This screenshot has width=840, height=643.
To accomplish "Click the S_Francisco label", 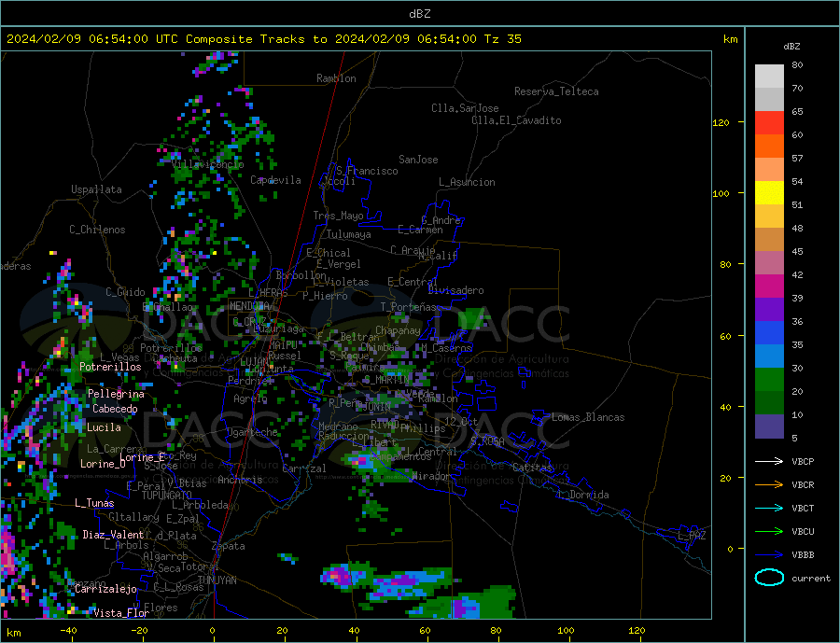I will [x=367, y=171].
